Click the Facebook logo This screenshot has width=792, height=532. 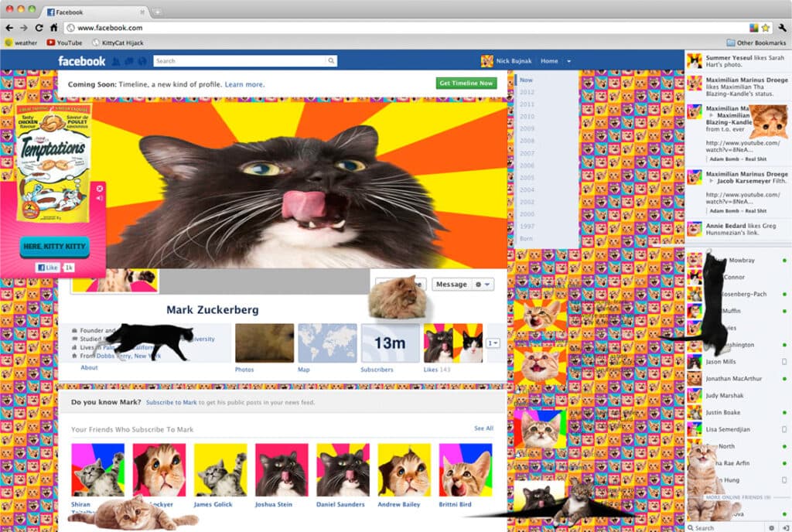point(81,61)
